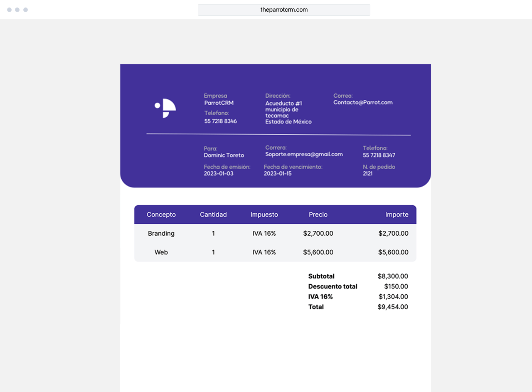
Task: Click the $2,700.00 price of Branding
Action: coord(318,234)
